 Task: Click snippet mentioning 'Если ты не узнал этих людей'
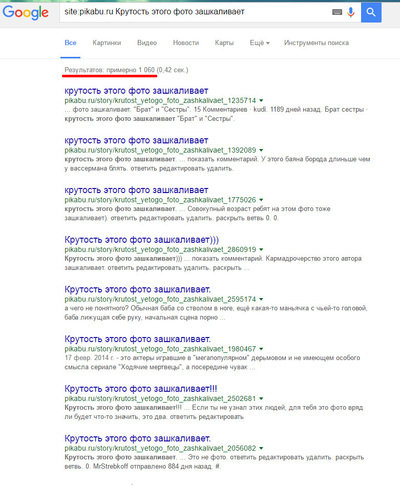(214, 412)
